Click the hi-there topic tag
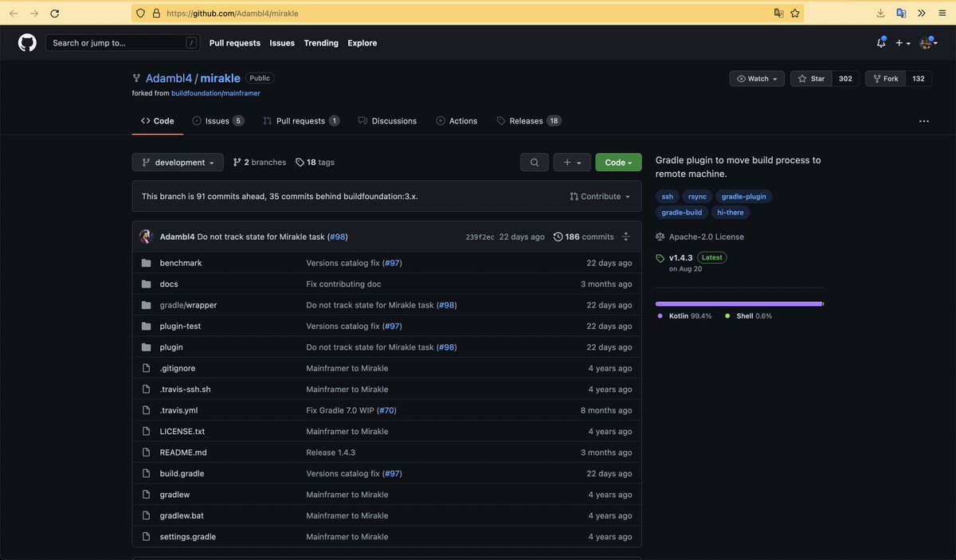The width and height of the screenshot is (956, 560). (731, 213)
